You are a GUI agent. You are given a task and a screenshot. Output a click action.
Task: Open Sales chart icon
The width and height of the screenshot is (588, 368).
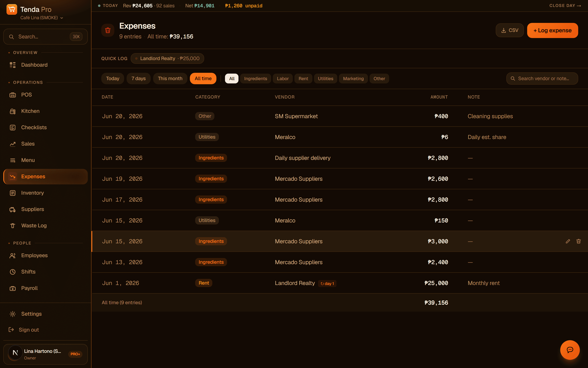tap(13, 144)
